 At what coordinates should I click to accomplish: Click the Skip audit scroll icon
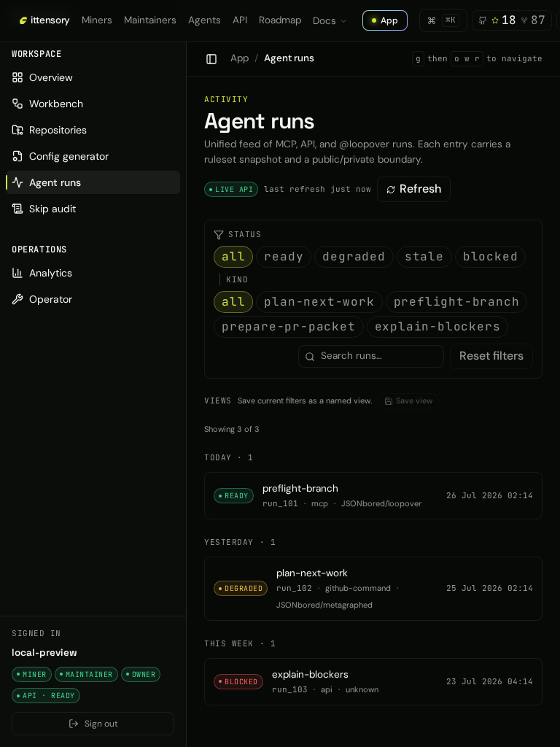pyautogui.click(x=17, y=209)
